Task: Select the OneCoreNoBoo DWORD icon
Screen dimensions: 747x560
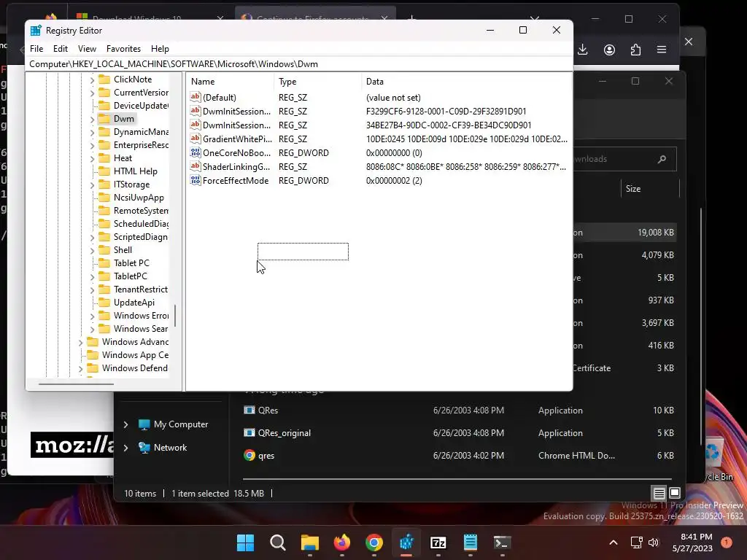Action: click(196, 152)
